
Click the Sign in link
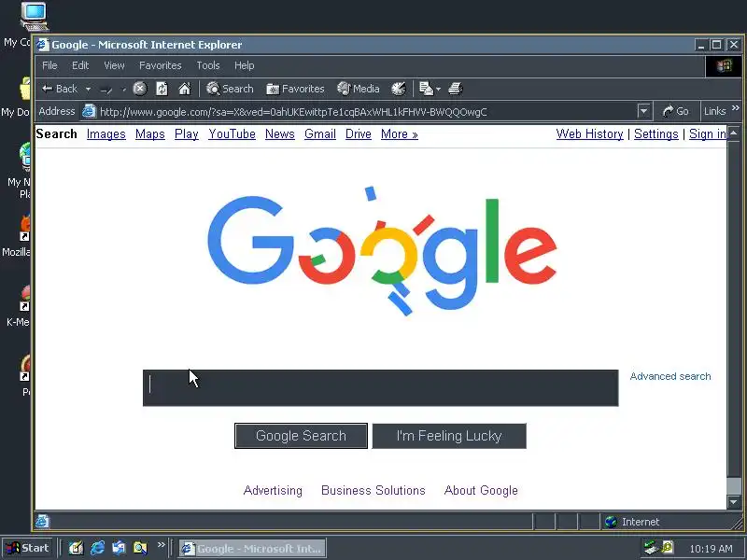(708, 133)
